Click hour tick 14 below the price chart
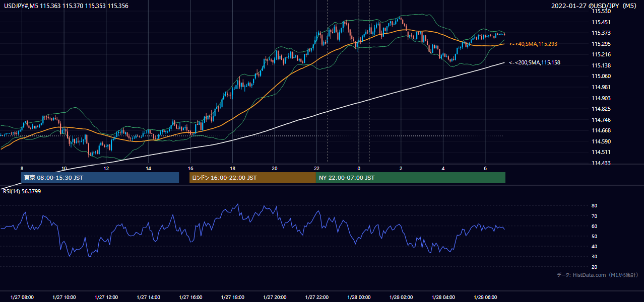This screenshot has width=644, height=302. (148, 168)
